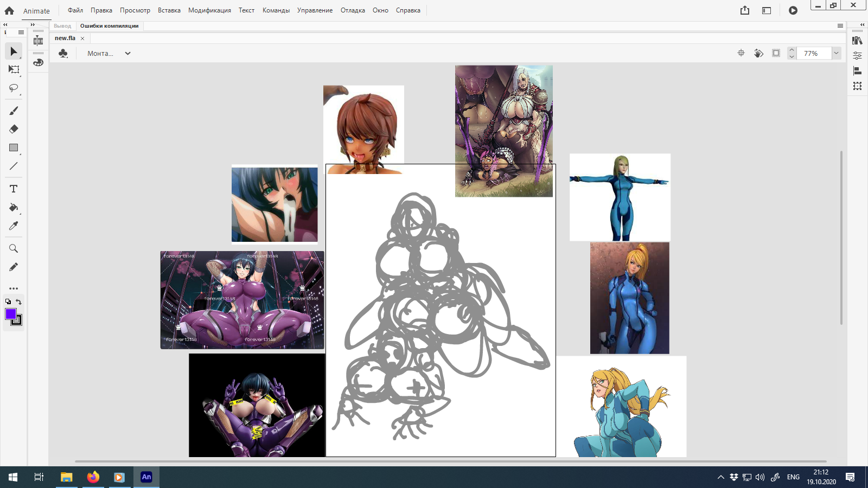Select the Eraser tool

[x=14, y=129]
